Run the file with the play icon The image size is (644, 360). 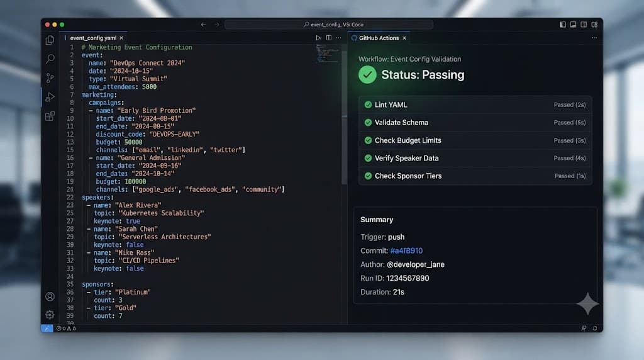coord(318,38)
